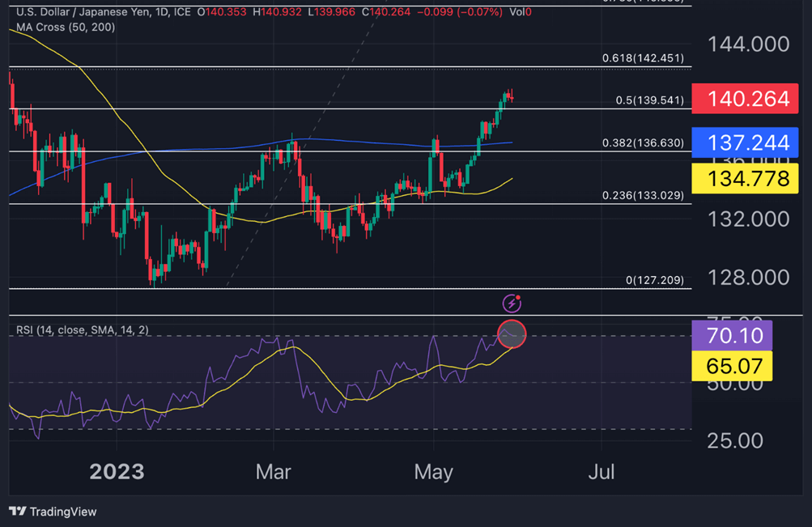Image resolution: width=812 pixels, height=527 pixels.
Task: Click the 0.236(133.029) Fibonacci label
Action: (x=643, y=196)
